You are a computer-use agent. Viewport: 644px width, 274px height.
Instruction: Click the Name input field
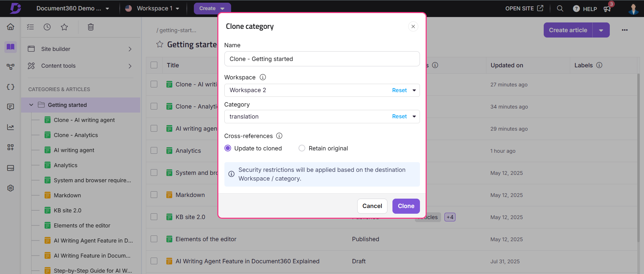point(322,59)
